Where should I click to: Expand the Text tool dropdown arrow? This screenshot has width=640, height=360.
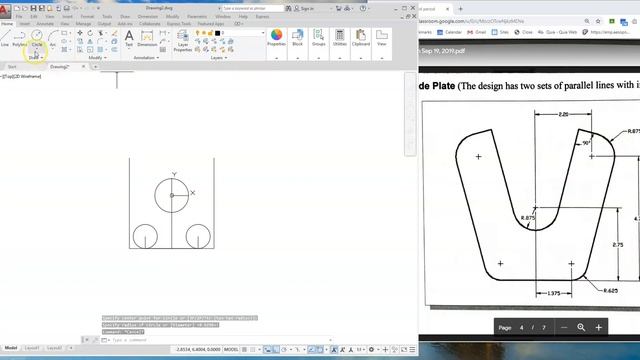pyautogui.click(x=129, y=49)
